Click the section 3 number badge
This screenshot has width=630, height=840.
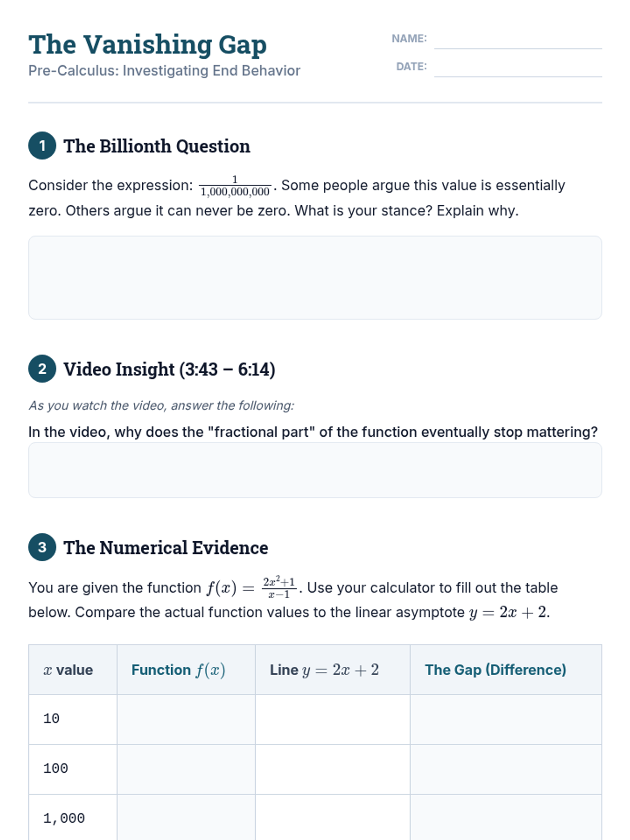pyautogui.click(x=42, y=547)
